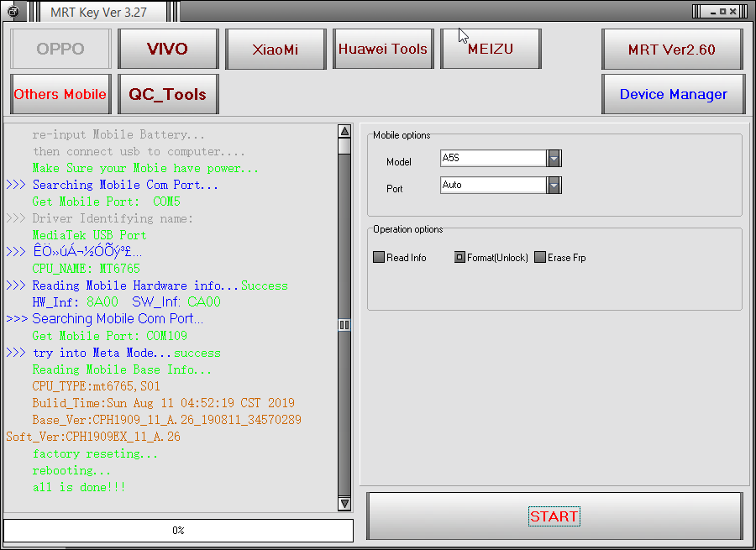
Task: Enable the Read Info checkbox
Action: click(379, 258)
